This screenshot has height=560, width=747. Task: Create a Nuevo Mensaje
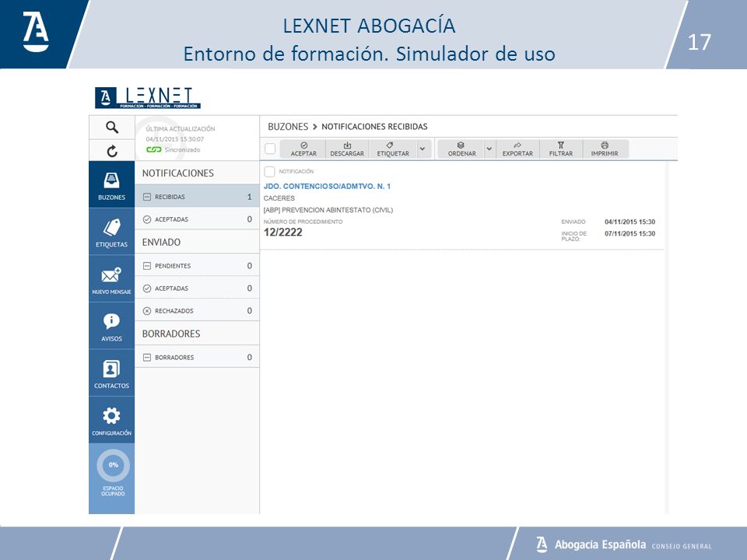111,279
